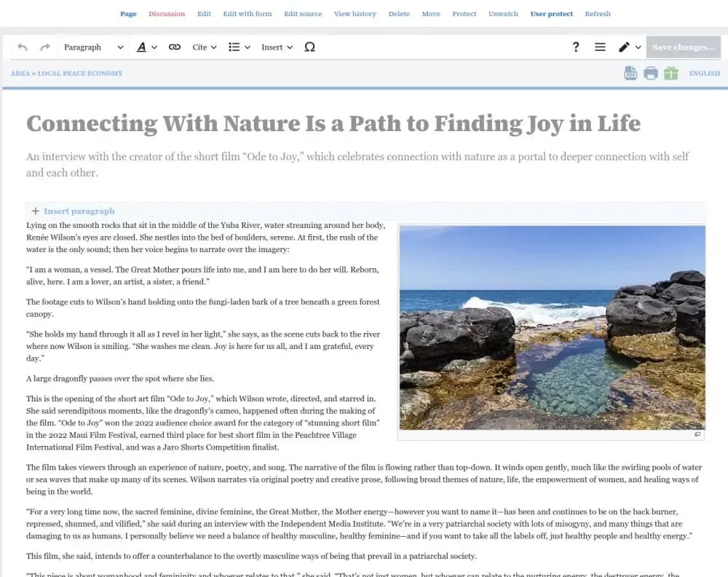Open editor help with the question mark icon
This screenshot has width=728, height=577.
coord(576,47)
